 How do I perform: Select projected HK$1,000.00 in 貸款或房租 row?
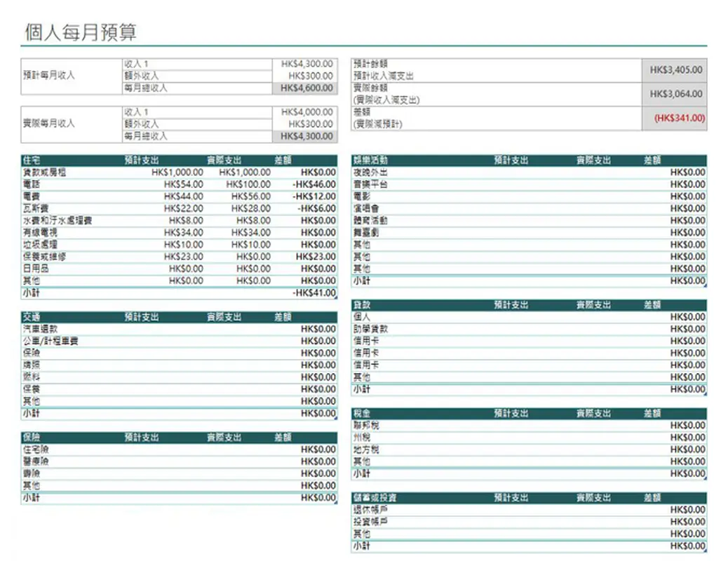pyautogui.click(x=177, y=173)
